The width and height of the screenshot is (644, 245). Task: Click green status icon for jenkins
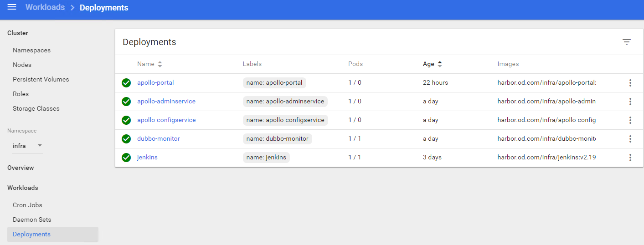point(126,158)
